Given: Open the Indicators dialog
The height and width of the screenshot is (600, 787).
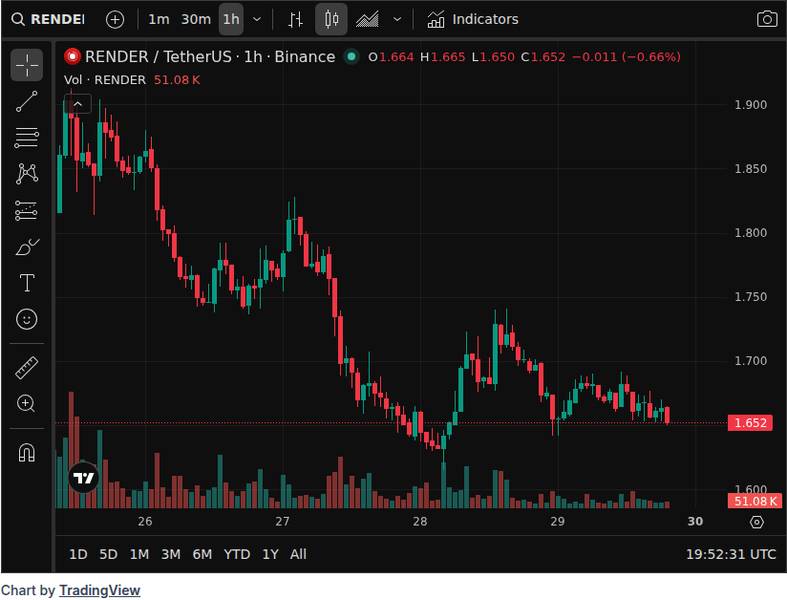Looking at the screenshot, I should [473, 20].
